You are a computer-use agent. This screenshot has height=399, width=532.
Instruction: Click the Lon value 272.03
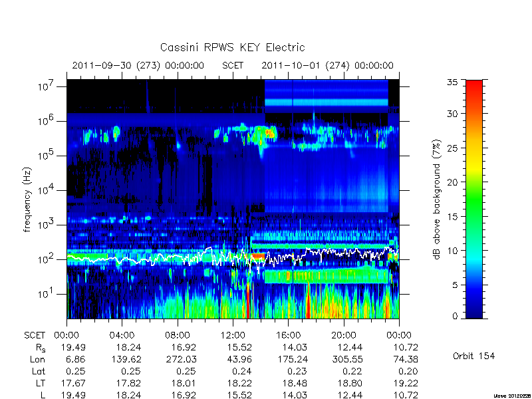click(x=180, y=359)
